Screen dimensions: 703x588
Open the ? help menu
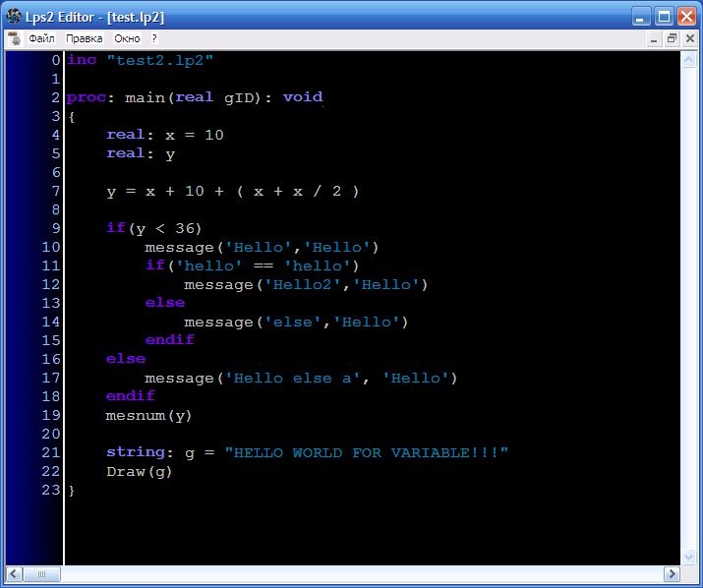pyautogui.click(x=154, y=38)
